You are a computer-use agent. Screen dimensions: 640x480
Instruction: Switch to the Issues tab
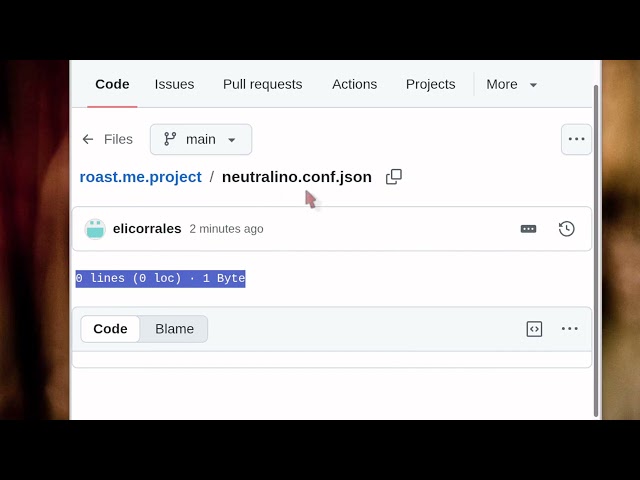(174, 84)
